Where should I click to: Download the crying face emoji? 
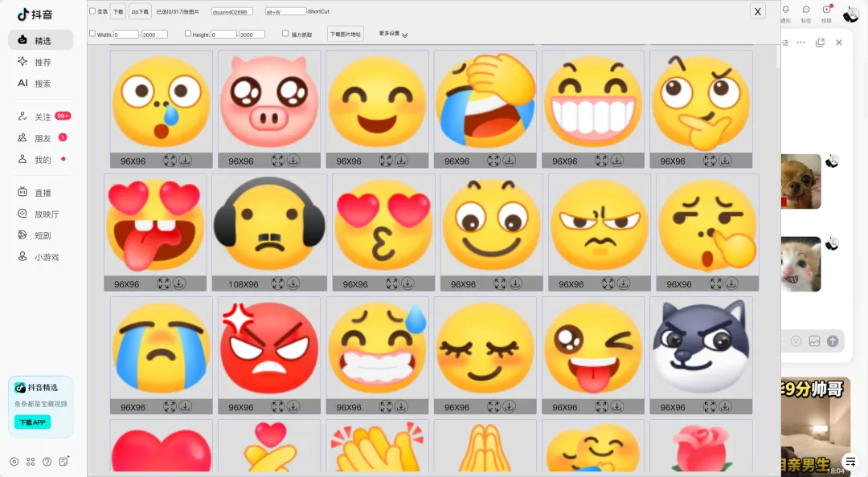click(186, 406)
